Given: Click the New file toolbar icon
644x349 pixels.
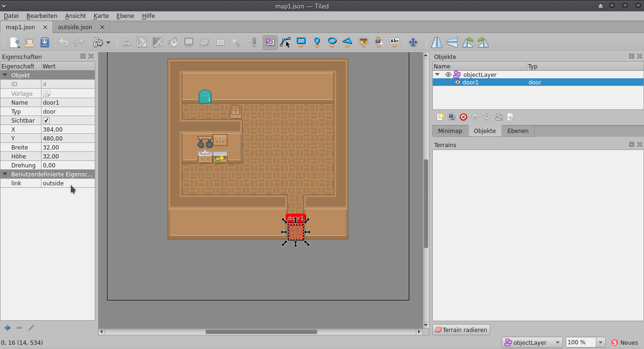Looking at the screenshot, I should point(15,42).
